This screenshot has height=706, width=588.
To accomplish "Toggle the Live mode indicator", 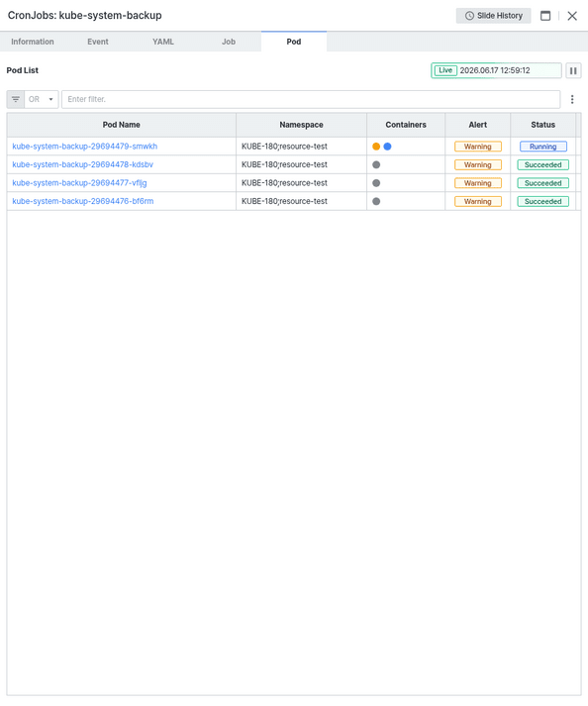I will click(x=445, y=70).
